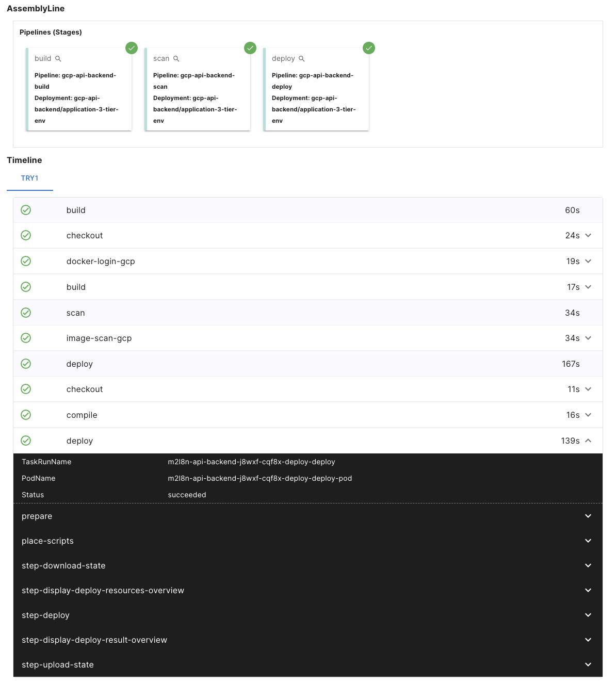
Task: Click green checkmark badge on deploy card
Action: tap(369, 48)
